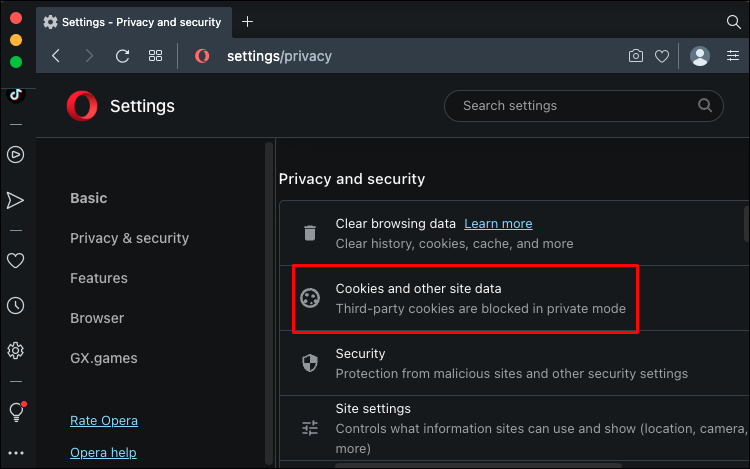Click the Learn more link

(x=498, y=223)
